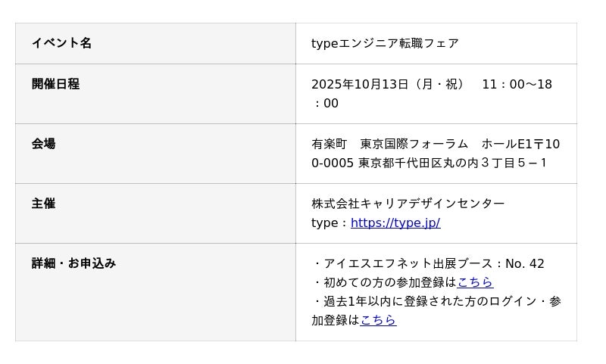Click the 詳細・お申込み header cell
This screenshot has height=364, width=606.
tap(73, 263)
